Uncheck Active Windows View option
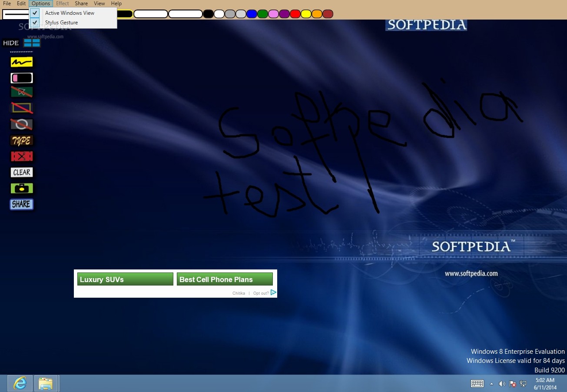 coord(73,13)
